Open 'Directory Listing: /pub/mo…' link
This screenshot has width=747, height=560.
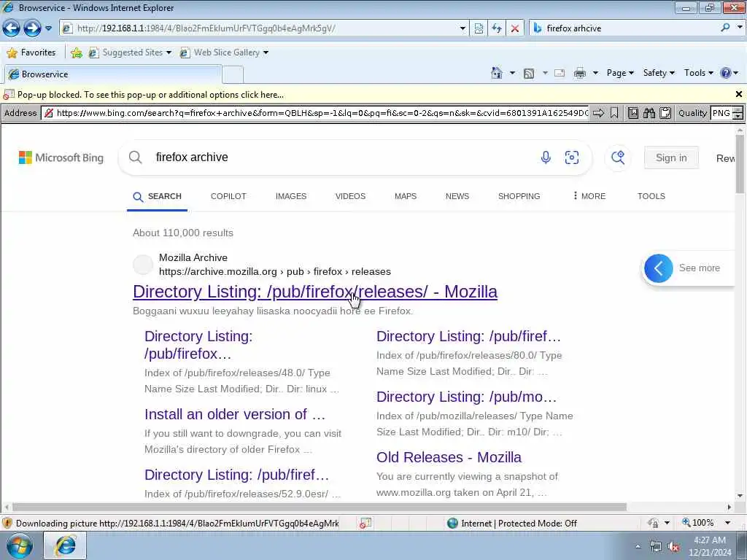(466, 397)
